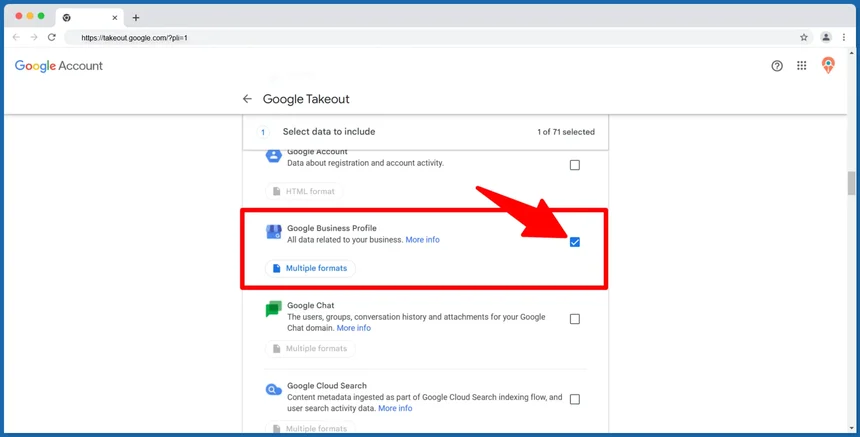
Task: Open the help question mark icon
Action: click(x=777, y=66)
